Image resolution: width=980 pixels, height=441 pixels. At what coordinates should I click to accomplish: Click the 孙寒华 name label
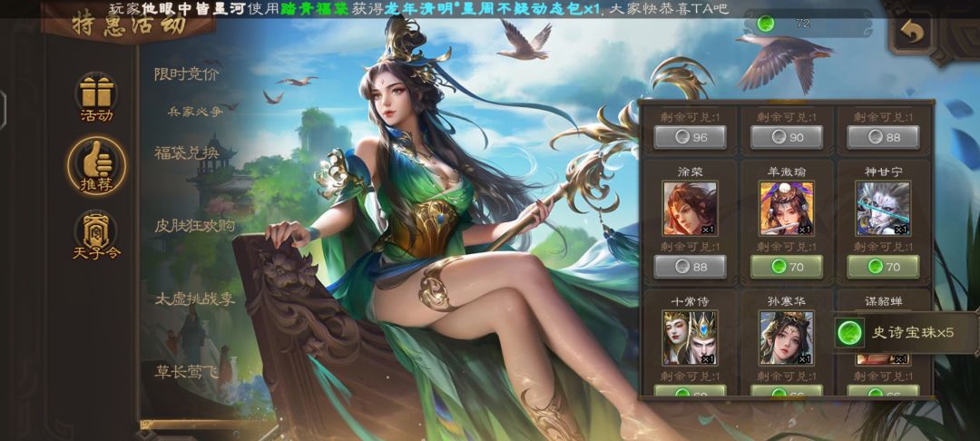[x=786, y=301]
